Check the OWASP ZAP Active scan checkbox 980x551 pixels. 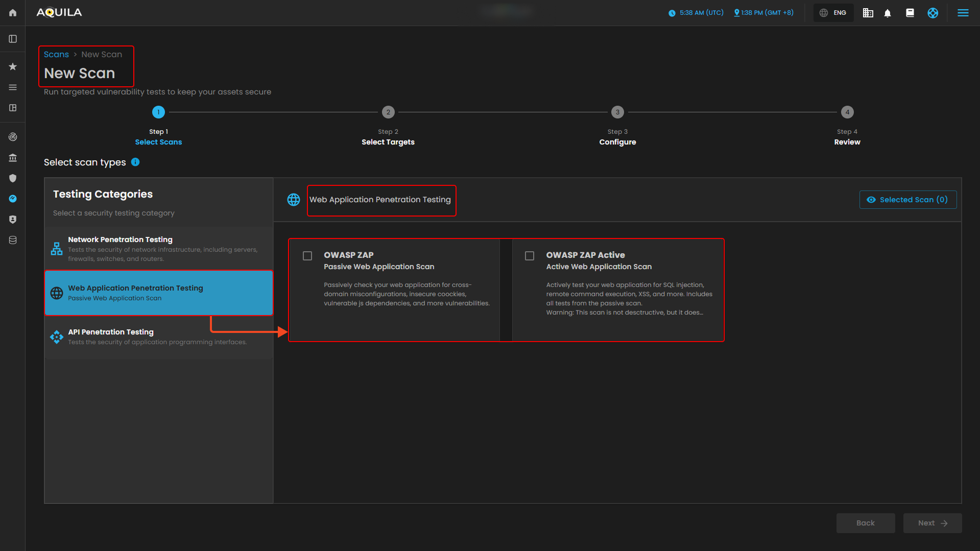coord(530,256)
